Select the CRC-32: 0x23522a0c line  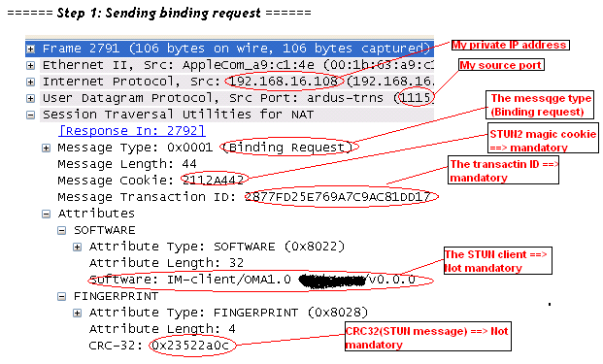(x=159, y=346)
